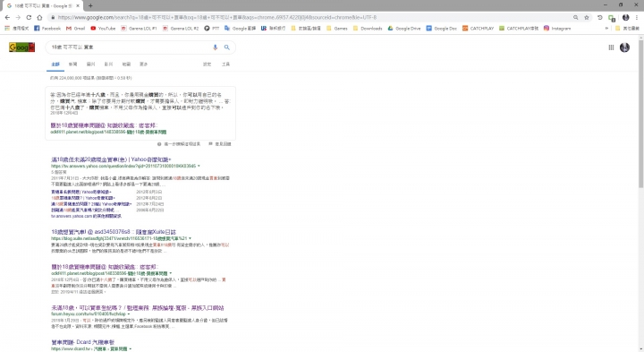
Task: Open the Instagram bookmark
Action: pyautogui.click(x=557, y=29)
